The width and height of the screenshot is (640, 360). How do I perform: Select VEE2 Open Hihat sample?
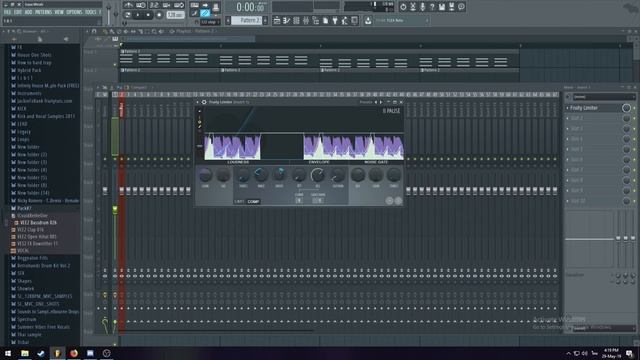coord(37,237)
